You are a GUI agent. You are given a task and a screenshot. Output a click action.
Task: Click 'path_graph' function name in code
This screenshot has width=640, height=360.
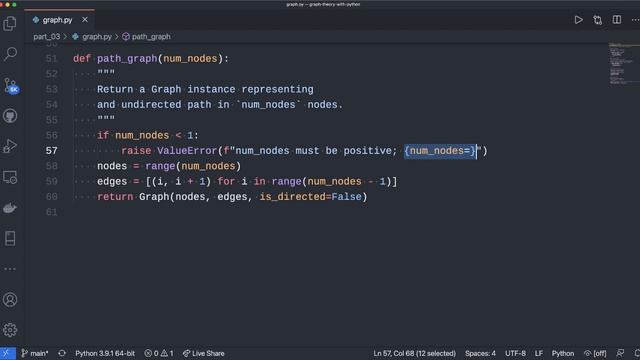click(x=127, y=59)
